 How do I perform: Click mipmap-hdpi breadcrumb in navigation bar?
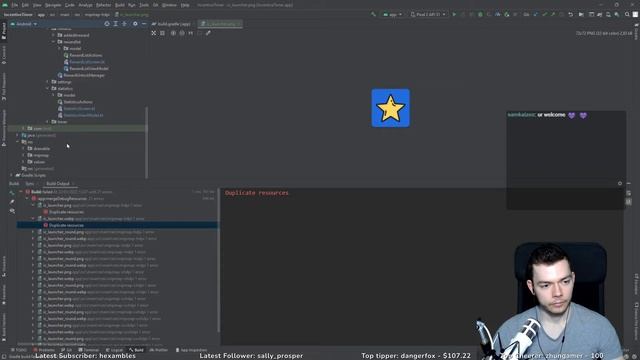(98, 15)
